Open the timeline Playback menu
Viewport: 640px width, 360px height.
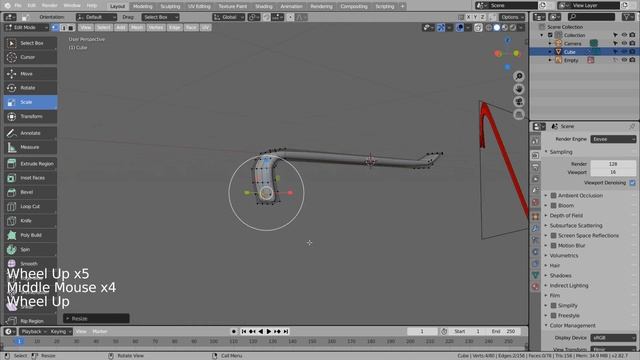pos(33,331)
